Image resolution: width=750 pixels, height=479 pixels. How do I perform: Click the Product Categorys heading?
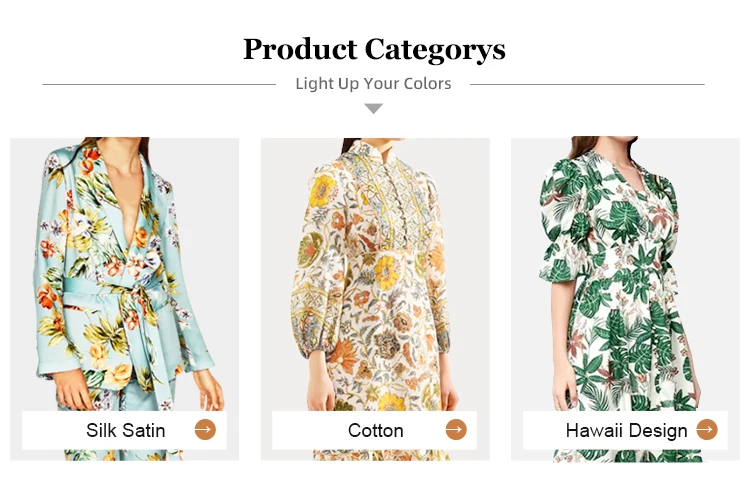pyautogui.click(x=374, y=48)
